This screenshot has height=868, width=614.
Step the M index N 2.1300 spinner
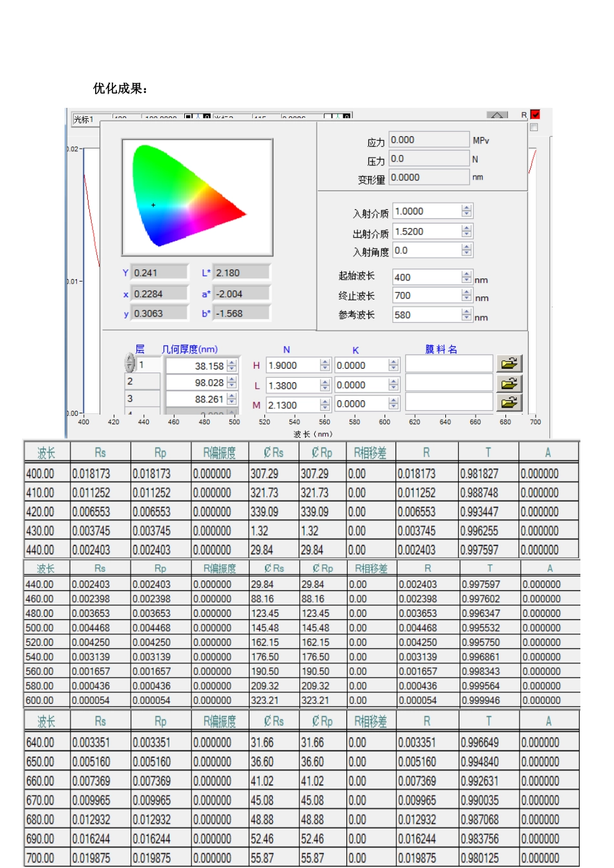click(x=325, y=404)
